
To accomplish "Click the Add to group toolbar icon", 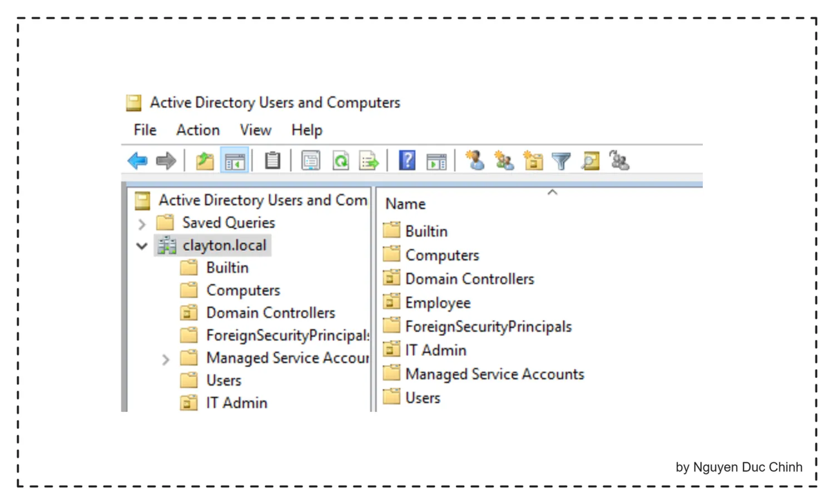I will (x=619, y=160).
